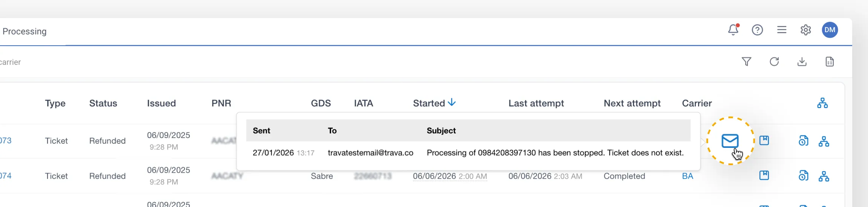Viewport: 868px width, 207px height.
Task: Click the bookmark save icon in the first row
Action: coord(764,140)
